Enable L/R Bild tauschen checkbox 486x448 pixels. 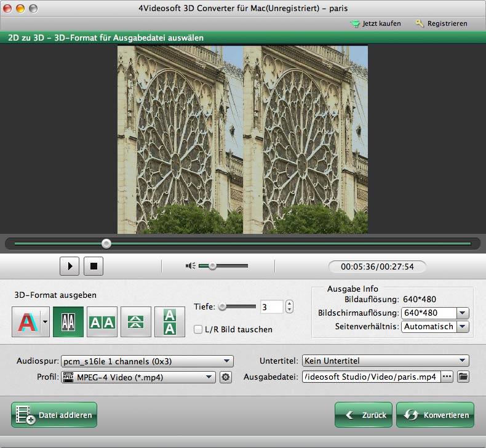tap(198, 329)
